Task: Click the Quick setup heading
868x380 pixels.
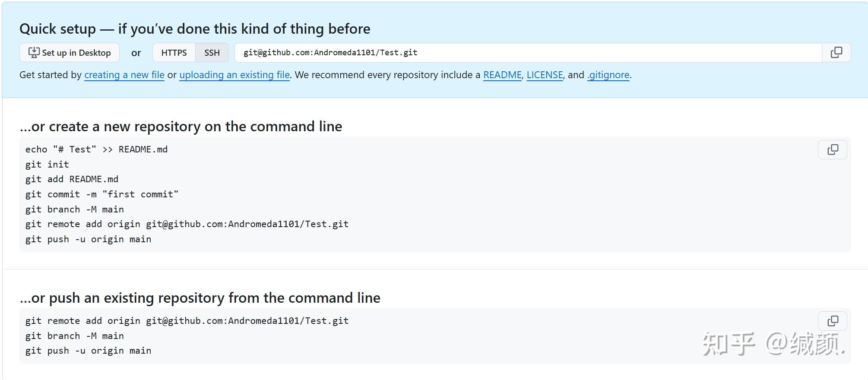Action: [x=195, y=29]
